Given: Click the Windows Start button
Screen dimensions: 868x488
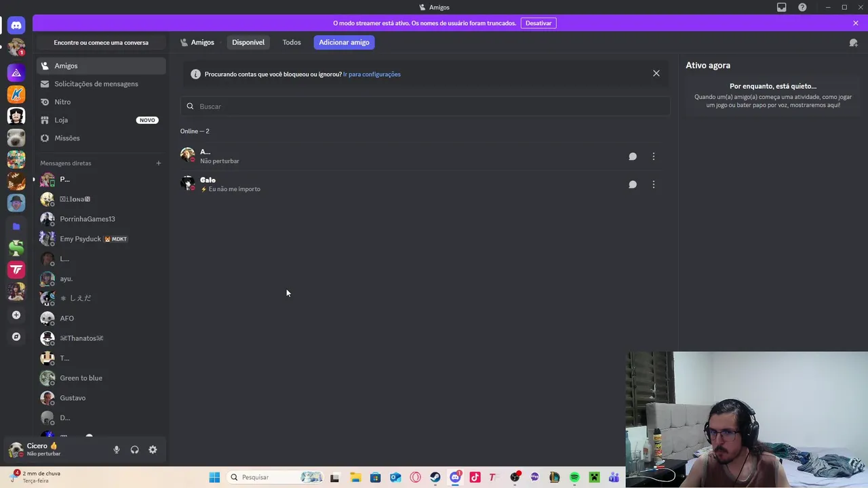Looking at the screenshot, I should tap(214, 477).
